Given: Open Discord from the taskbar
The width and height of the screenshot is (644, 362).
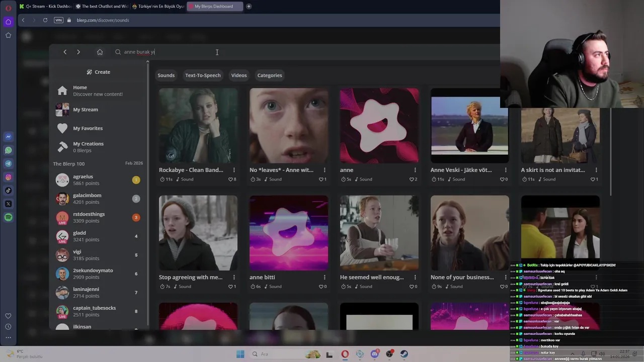Looking at the screenshot, I should (374, 354).
